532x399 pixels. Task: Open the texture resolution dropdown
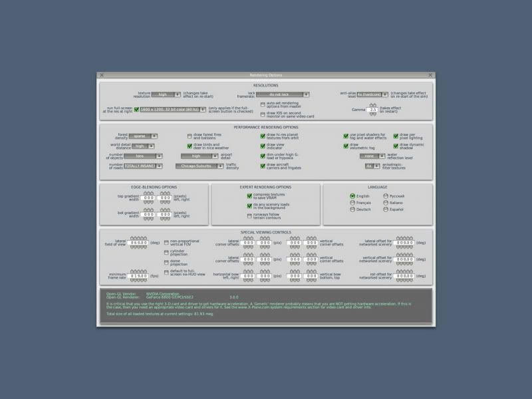pos(166,94)
